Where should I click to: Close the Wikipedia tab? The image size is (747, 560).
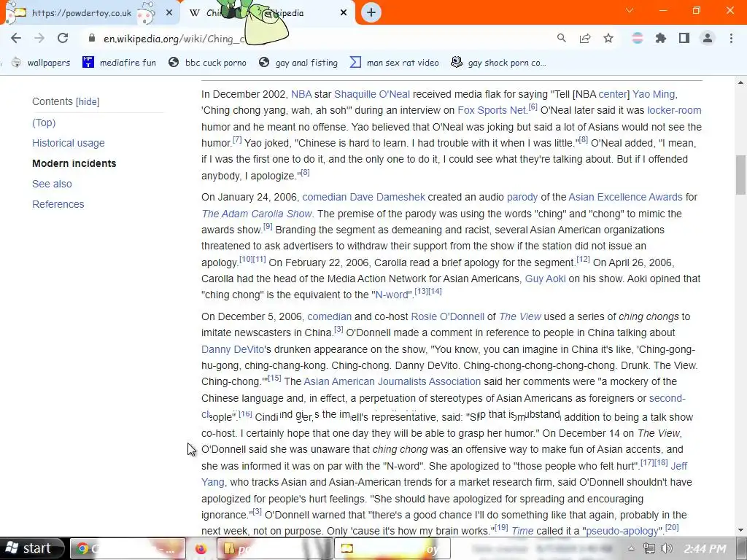coord(344,13)
